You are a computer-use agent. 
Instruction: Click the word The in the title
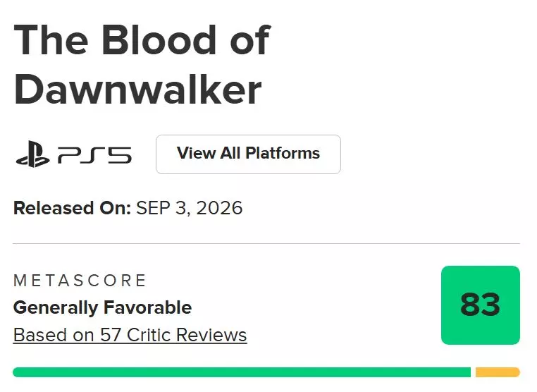[x=51, y=40]
